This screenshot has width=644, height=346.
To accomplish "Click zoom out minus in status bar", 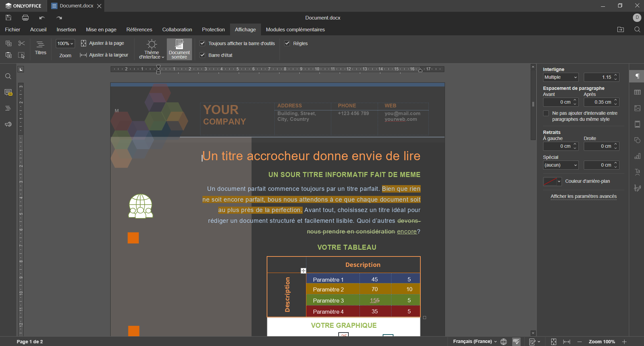I will coord(579,341).
